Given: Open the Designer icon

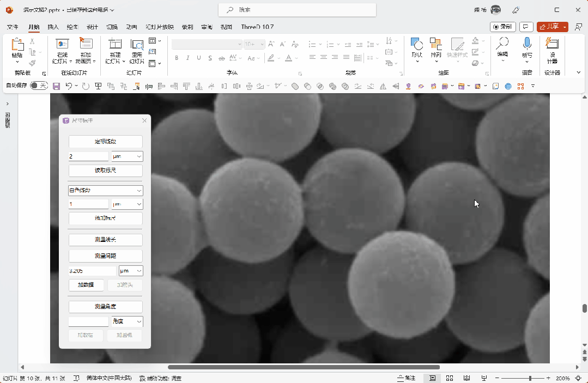Looking at the screenshot, I should pyautogui.click(x=552, y=44).
